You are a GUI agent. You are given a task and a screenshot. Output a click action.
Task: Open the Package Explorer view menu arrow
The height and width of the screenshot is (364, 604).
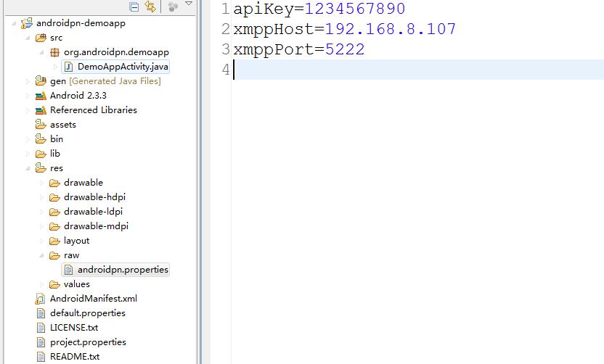(x=188, y=4)
